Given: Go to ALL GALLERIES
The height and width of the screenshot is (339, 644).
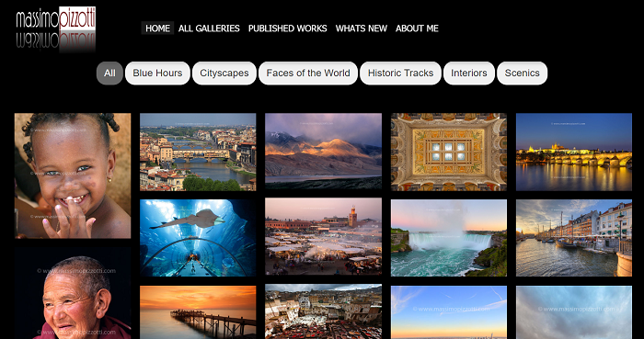Looking at the screenshot, I should [x=209, y=28].
